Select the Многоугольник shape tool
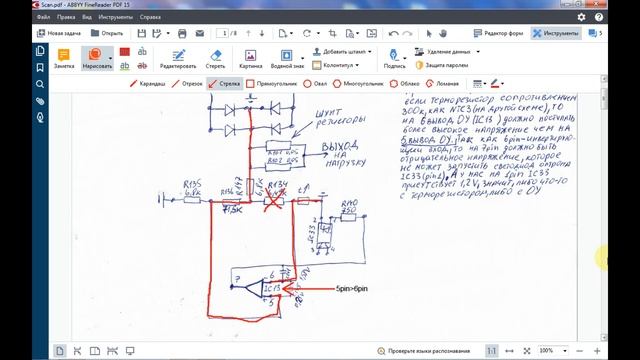 358,84
